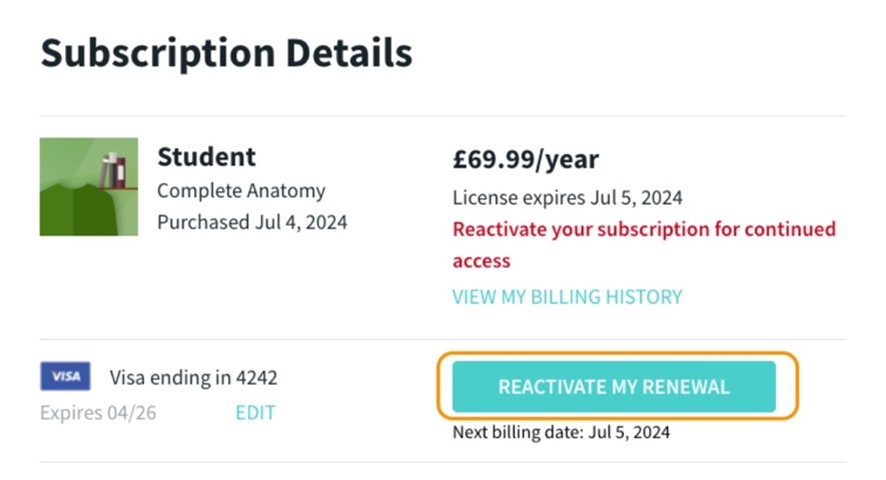Image resolution: width=886 pixels, height=480 pixels.
Task: Click the Visa ending in 4242 label
Action: click(x=193, y=378)
